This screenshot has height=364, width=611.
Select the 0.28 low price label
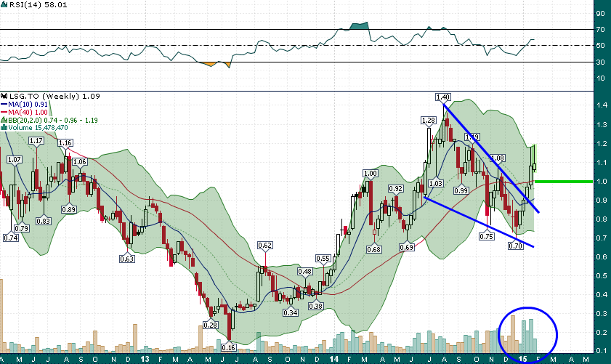[211, 325]
